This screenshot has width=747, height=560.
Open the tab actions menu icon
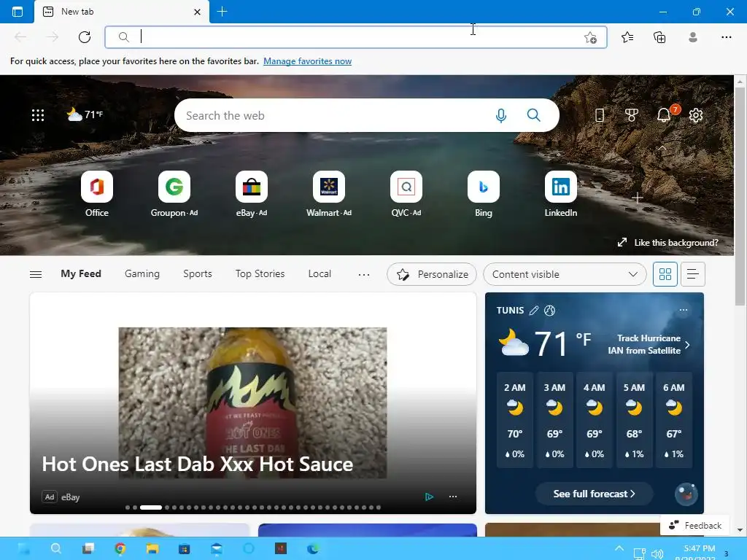[x=18, y=12]
